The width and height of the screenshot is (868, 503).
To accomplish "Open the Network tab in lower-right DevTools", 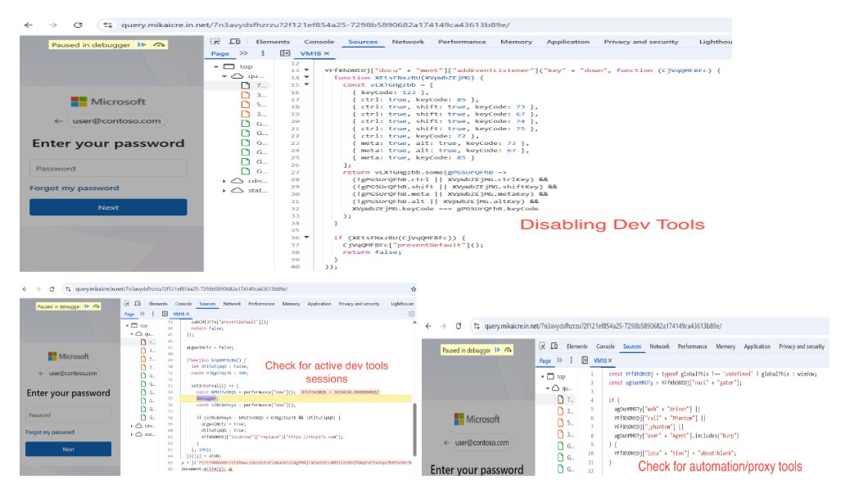I will click(659, 347).
